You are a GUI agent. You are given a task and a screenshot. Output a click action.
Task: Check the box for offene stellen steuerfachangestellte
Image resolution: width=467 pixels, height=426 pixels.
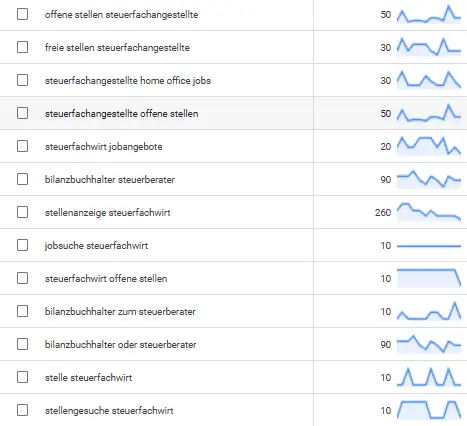click(22, 14)
